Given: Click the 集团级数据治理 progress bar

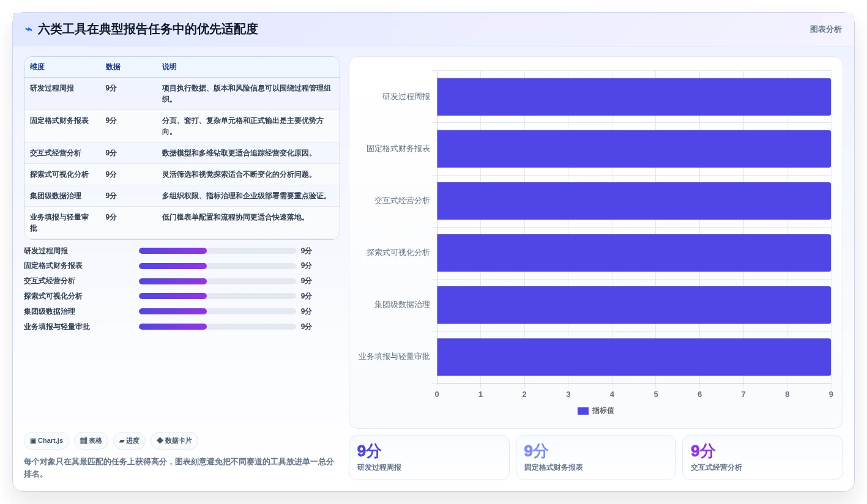Looking at the screenshot, I should click(217, 311).
